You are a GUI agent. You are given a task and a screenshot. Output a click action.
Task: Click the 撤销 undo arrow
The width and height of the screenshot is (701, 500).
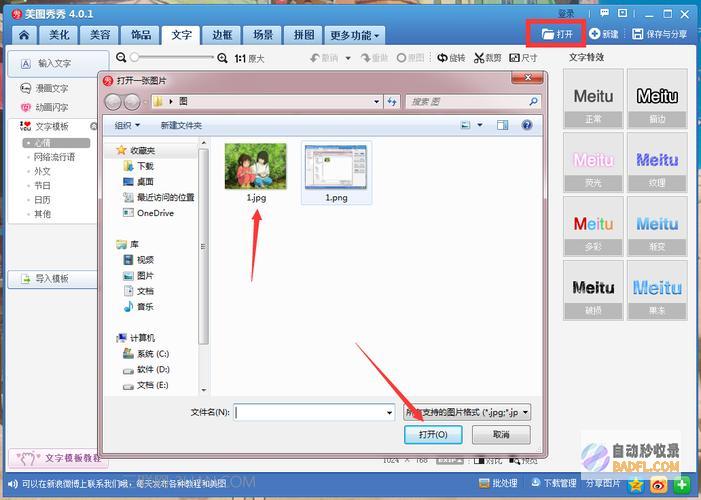(315, 58)
